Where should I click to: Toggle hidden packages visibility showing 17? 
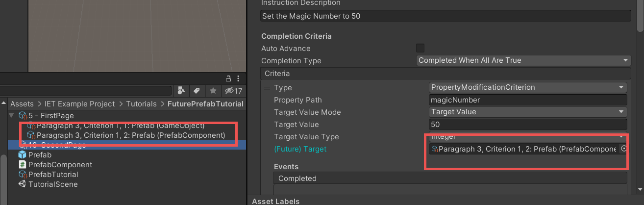pos(233,91)
